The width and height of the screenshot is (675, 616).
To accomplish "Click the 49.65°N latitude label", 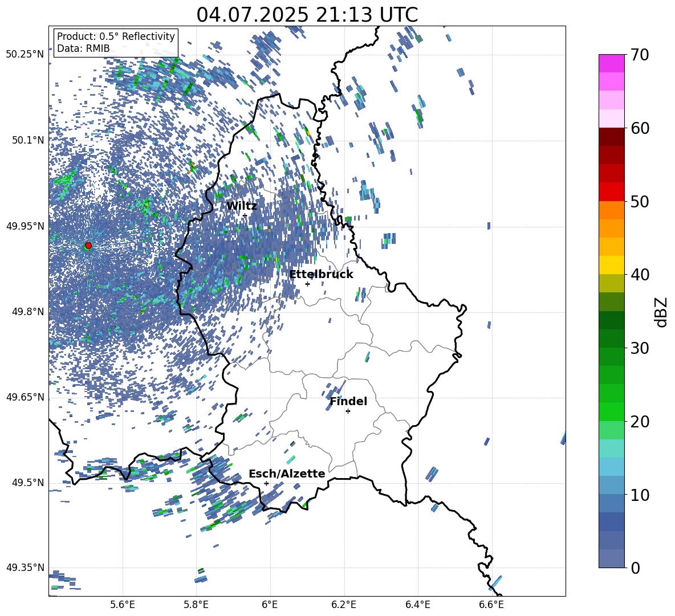I will (25, 397).
